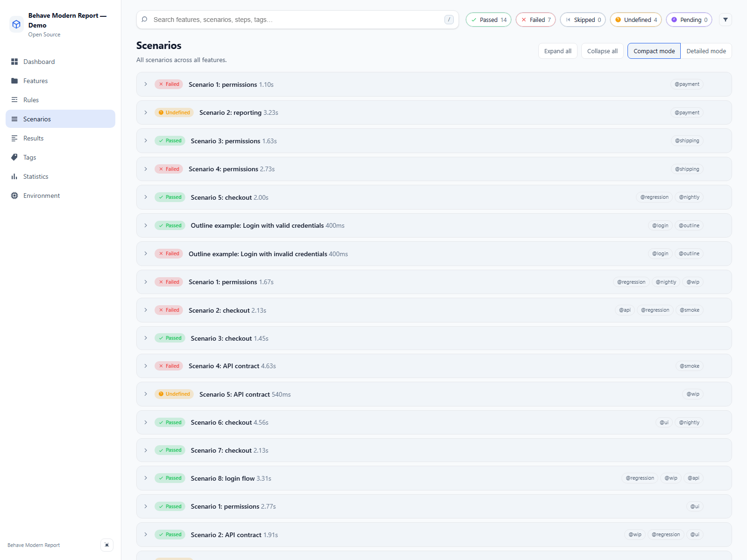Click the Results icon in sidebar
The image size is (747, 560).
point(14,138)
